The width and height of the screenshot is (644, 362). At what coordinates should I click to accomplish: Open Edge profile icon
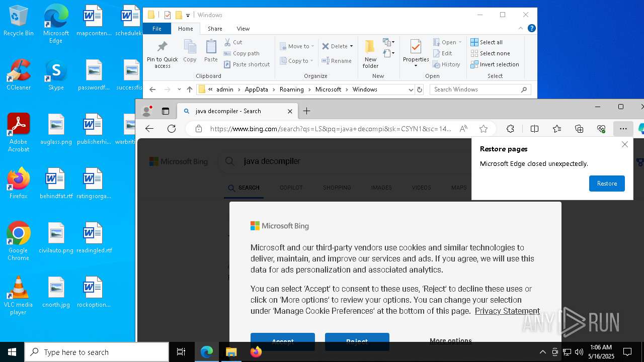[x=147, y=111]
